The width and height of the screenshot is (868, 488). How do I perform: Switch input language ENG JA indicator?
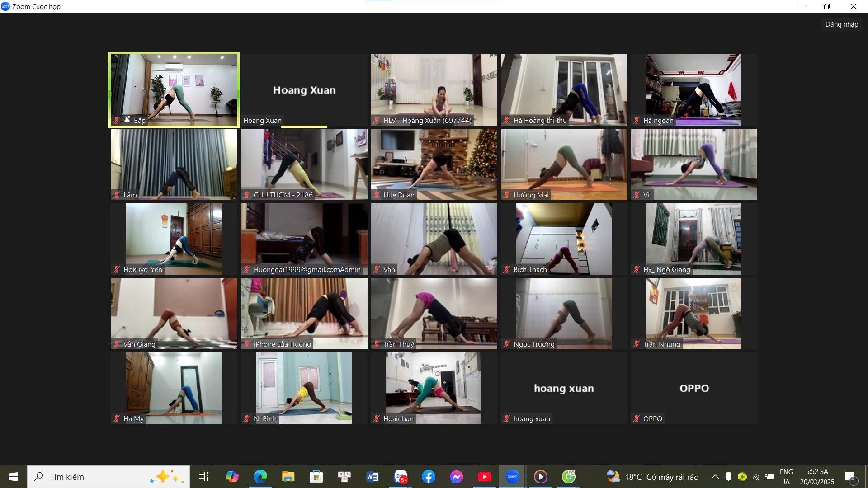click(x=786, y=477)
